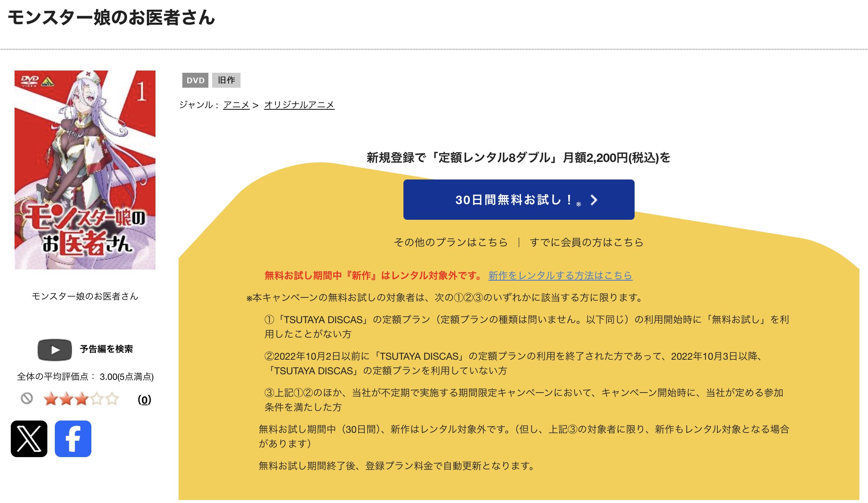Viewport: 868px width, 503px height.
Task: Click the red 無料お試し期間中『新作』 notice text
Action: [x=374, y=275]
